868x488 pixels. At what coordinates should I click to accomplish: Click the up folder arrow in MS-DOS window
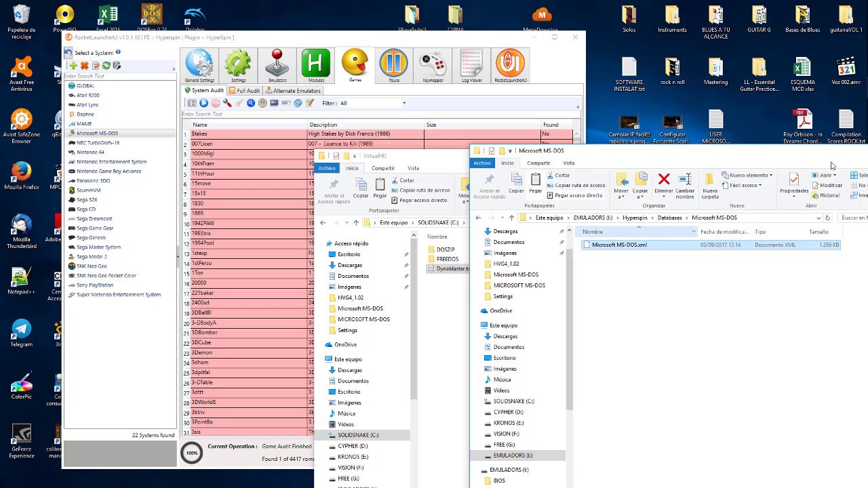511,218
